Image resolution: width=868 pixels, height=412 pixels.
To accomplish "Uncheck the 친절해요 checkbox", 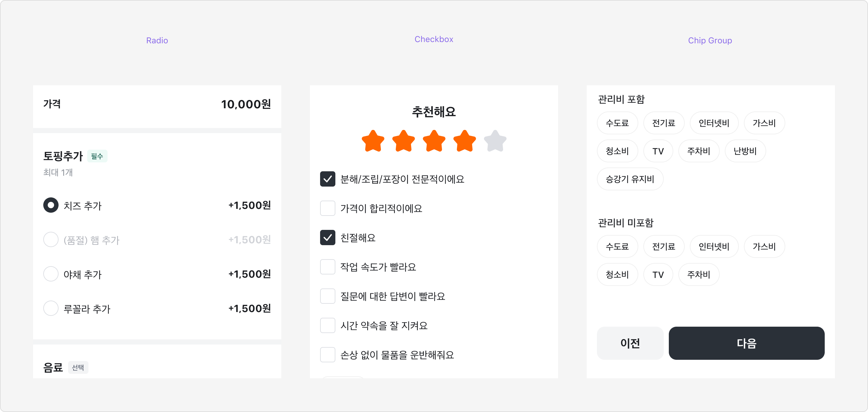I will (x=327, y=237).
